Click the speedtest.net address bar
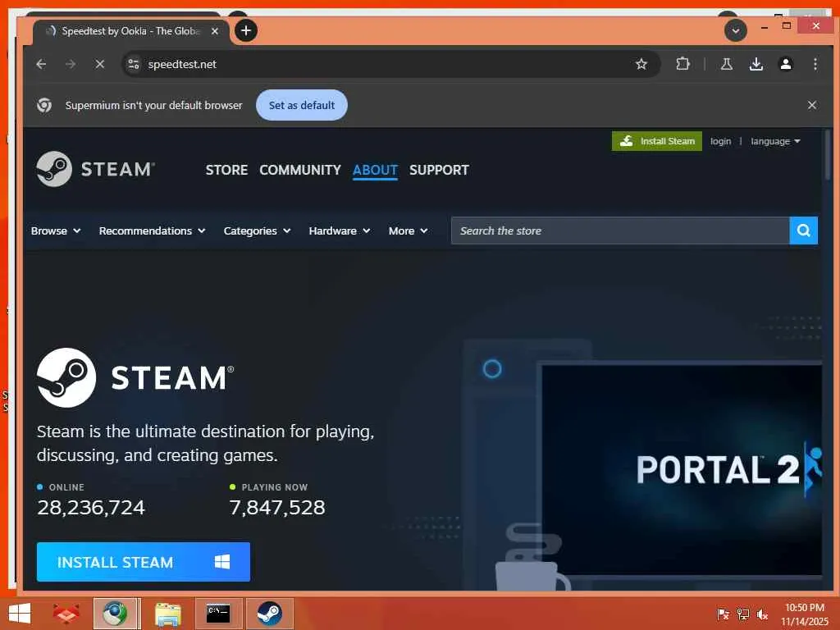Screen dimensions: 840x630 pos(391,64)
